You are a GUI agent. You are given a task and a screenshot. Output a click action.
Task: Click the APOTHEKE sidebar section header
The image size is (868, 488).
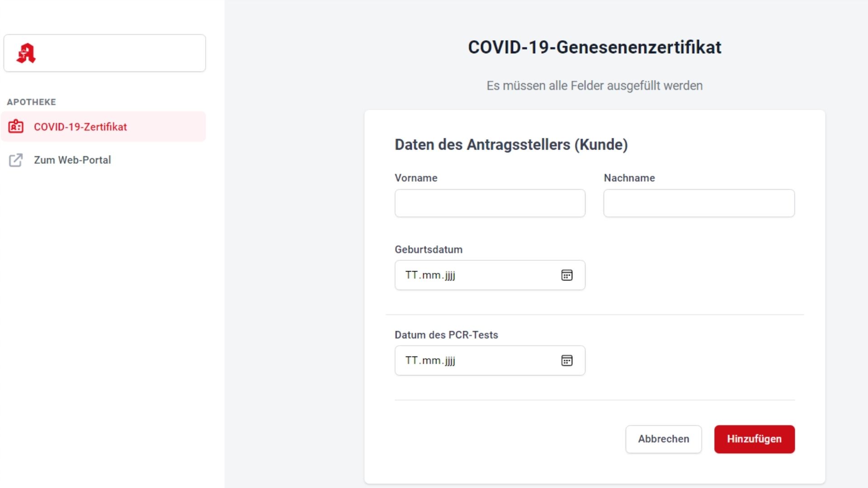(31, 102)
